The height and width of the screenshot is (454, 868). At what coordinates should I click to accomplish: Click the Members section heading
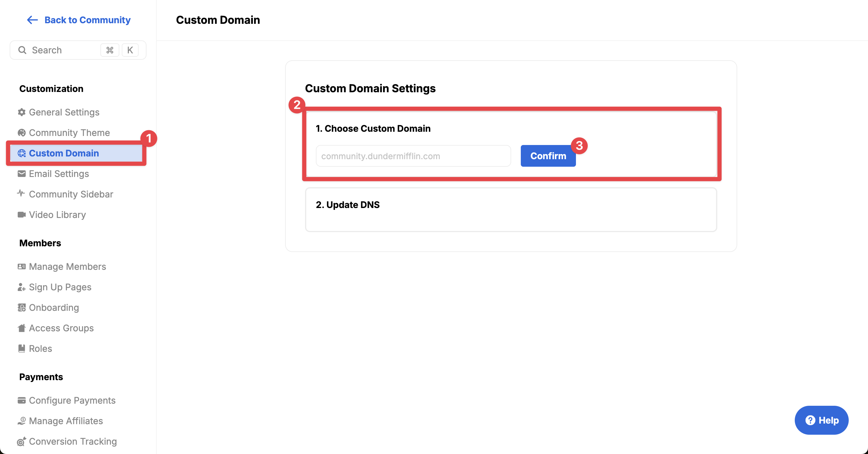coord(40,243)
